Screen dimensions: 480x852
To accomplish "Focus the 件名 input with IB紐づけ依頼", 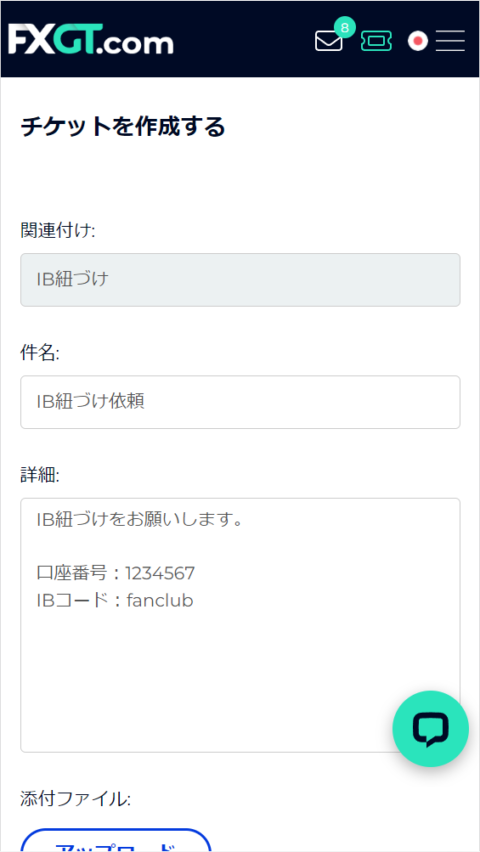I will coord(240,402).
